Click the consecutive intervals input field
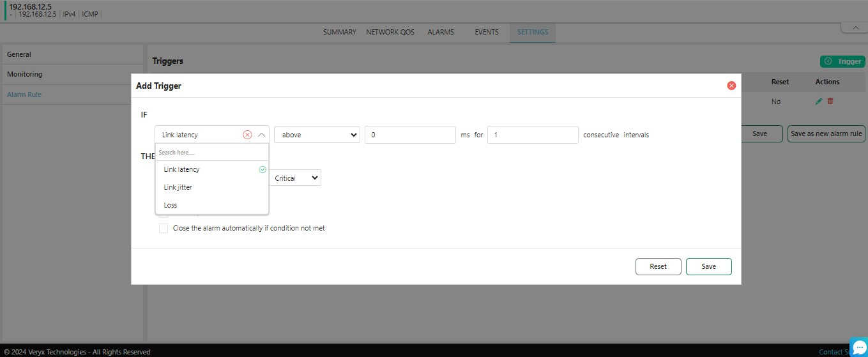Screen dimensions: 868x357 tap(532, 135)
